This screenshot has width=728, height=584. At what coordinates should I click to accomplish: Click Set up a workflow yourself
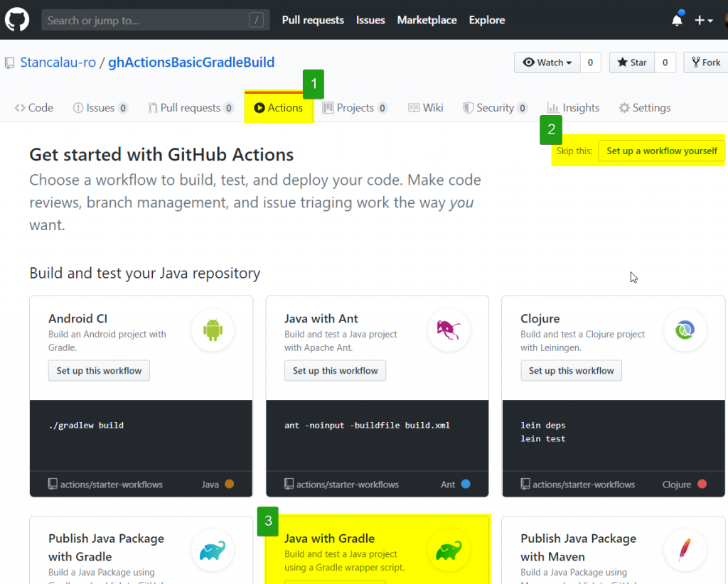click(x=660, y=151)
